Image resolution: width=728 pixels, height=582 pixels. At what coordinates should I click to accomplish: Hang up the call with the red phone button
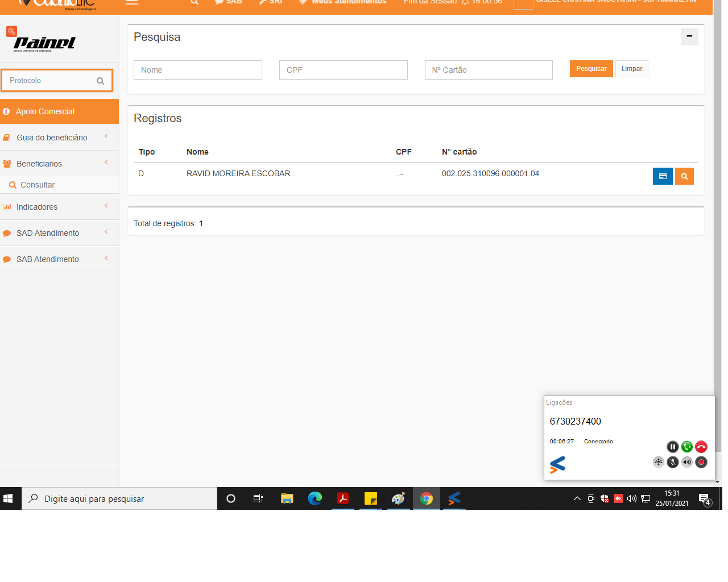point(701,447)
